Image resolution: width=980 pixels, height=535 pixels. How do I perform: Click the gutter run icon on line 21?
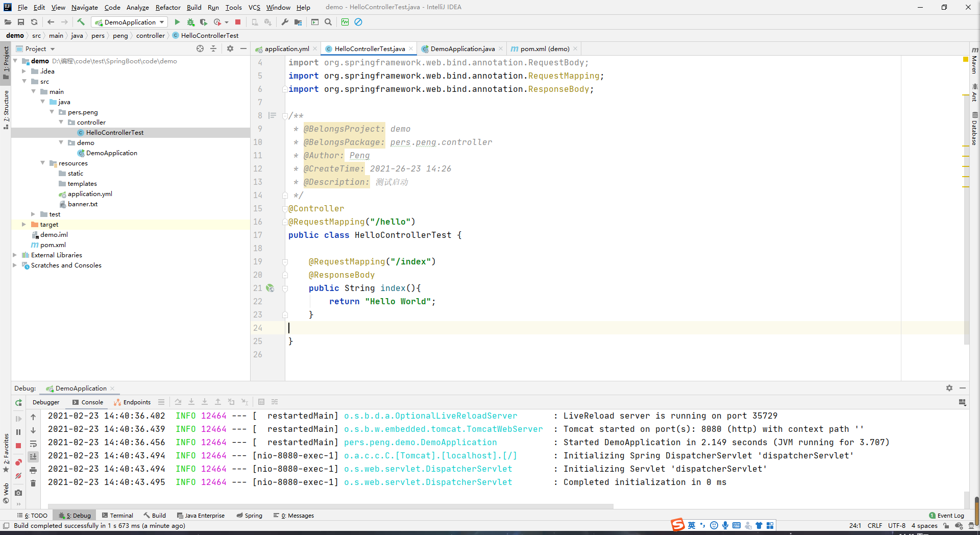point(271,288)
